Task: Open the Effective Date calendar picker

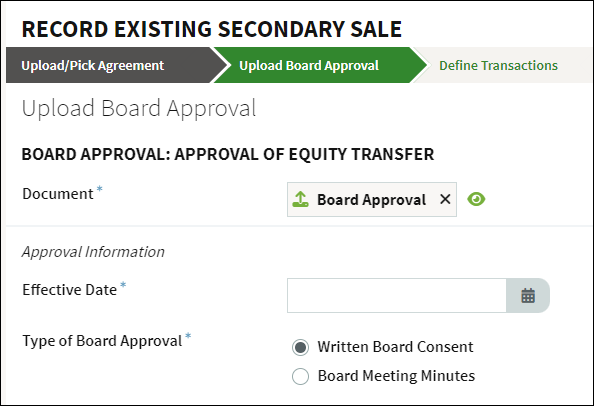Action: [528, 295]
